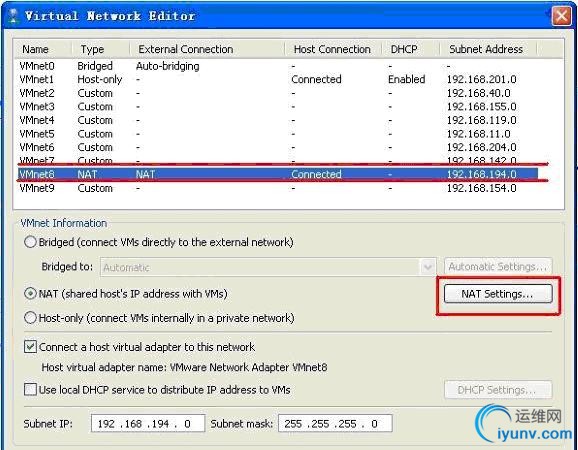Screen dimensions: 578x450
Task: Close the Virtual Network Editor window
Action: [x=561, y=16]
